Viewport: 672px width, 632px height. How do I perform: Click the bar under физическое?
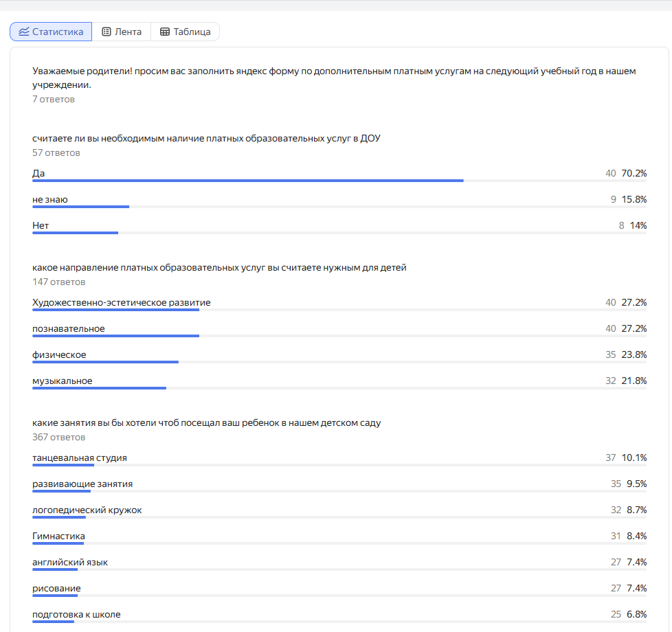105,362
